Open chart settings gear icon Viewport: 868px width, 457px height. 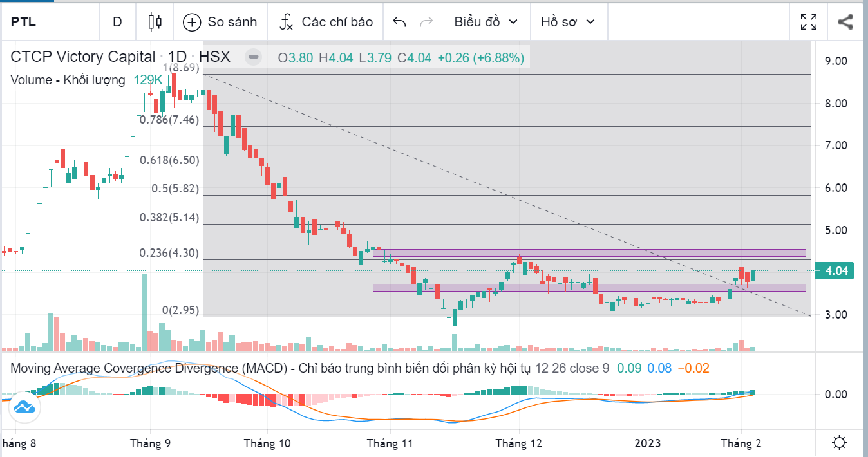(839, 443)
